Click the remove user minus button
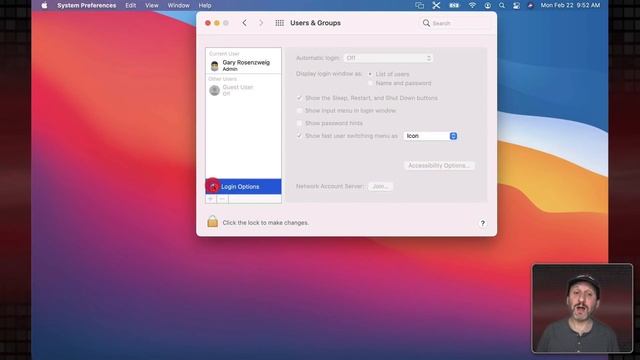This screenshot has height=360, width=640. click(x=222, y=199)
